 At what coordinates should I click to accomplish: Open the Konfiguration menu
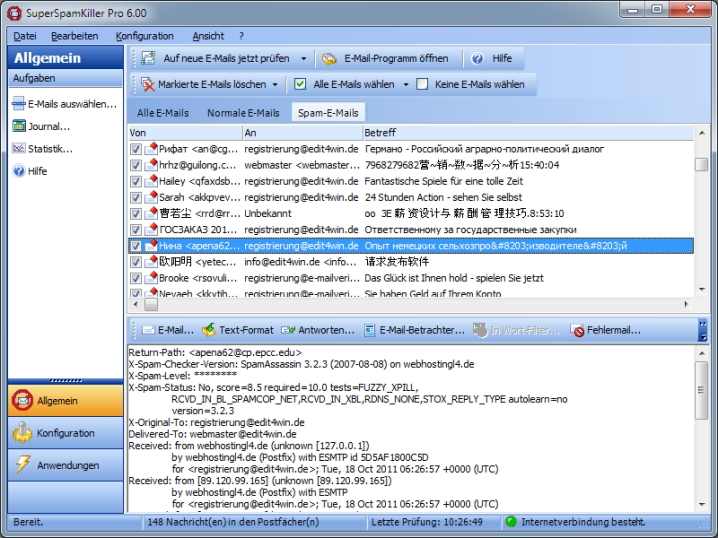coord(144,35)
